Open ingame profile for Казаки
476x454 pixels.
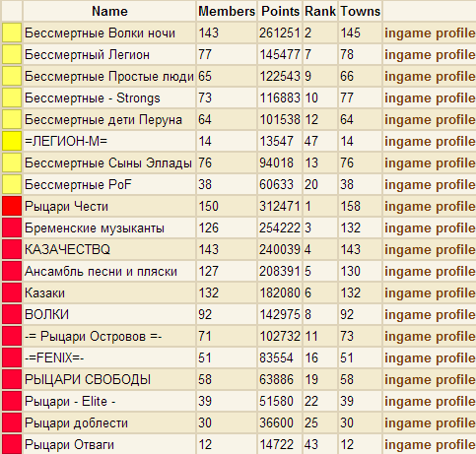point(430,293)
